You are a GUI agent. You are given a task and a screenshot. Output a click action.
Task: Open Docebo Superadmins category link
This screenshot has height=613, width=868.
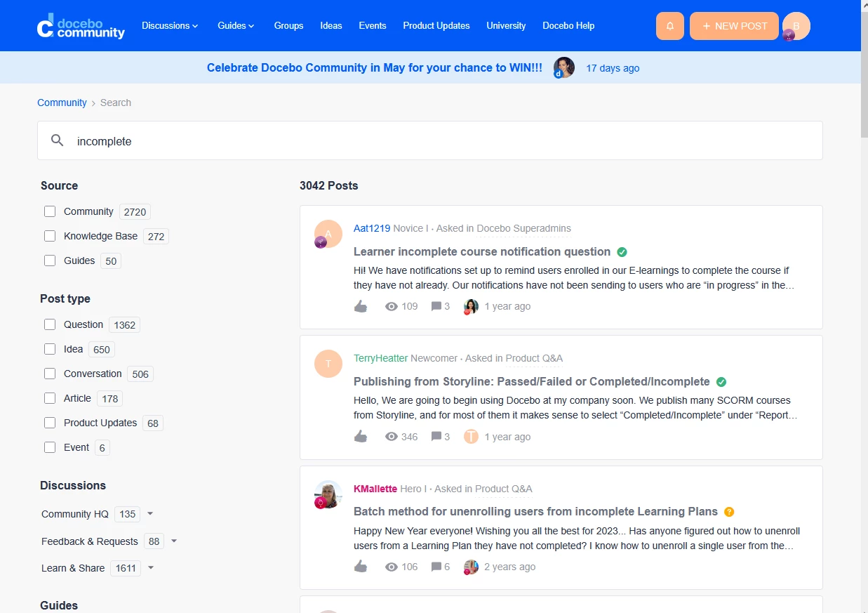(523, 228)
